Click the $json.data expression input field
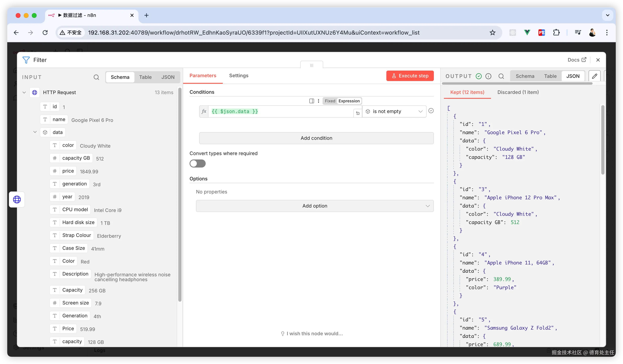This screenshot has width=623, height=364. [x=279, y=111]
